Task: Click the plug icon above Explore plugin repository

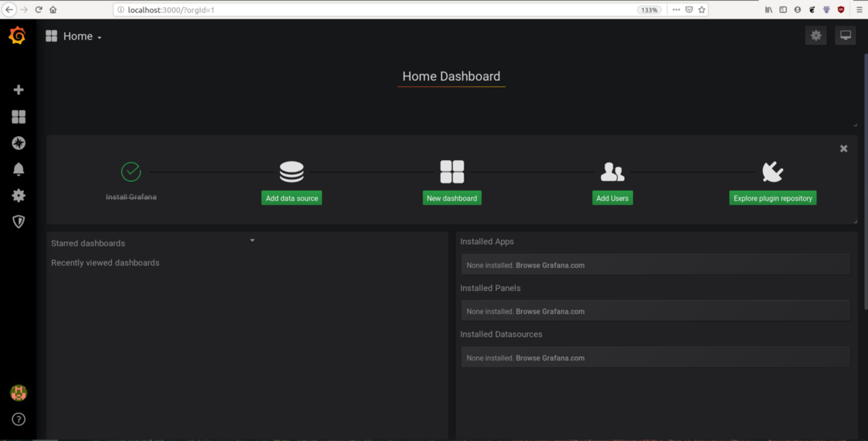Action: [773, 172]
